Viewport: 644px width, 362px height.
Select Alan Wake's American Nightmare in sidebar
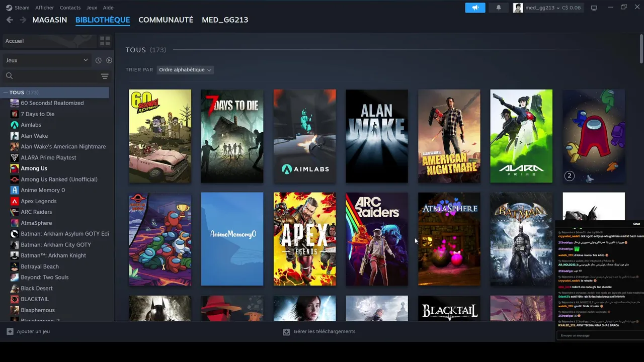[63, 147]
